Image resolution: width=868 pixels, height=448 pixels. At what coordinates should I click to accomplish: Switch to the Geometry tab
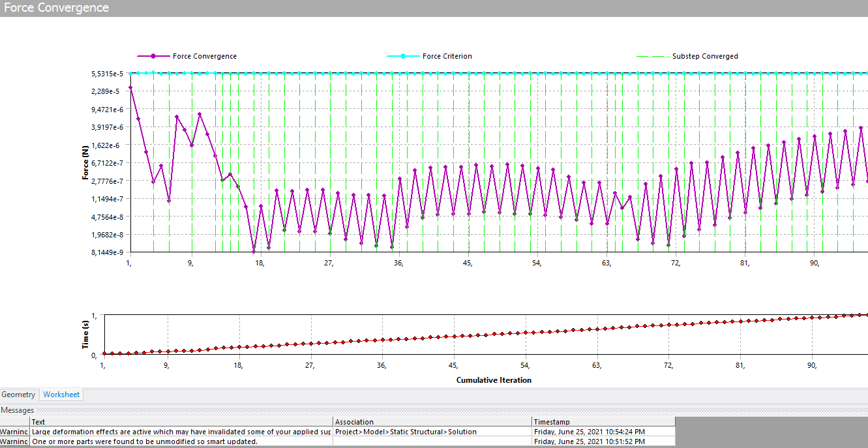click(18, 395)
